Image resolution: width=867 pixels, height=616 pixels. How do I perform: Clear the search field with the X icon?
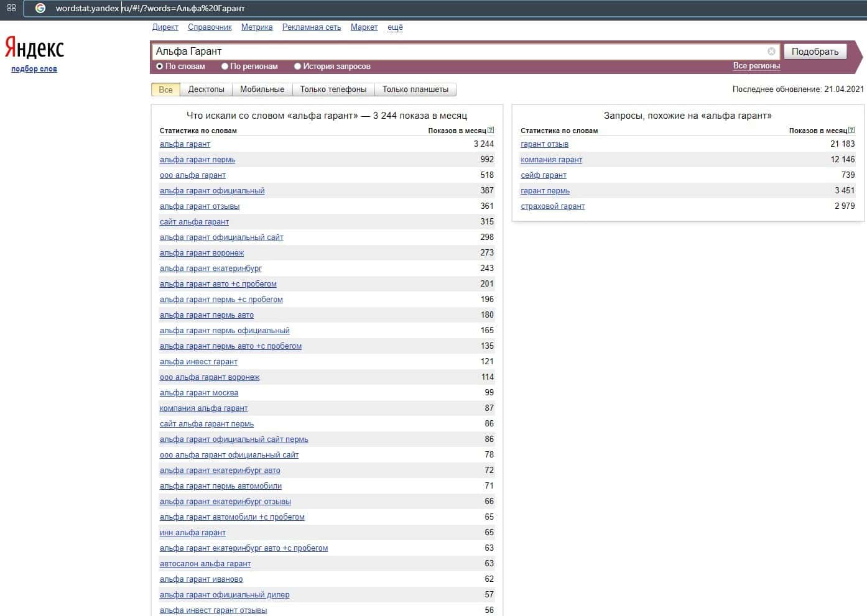pos(771,52)
